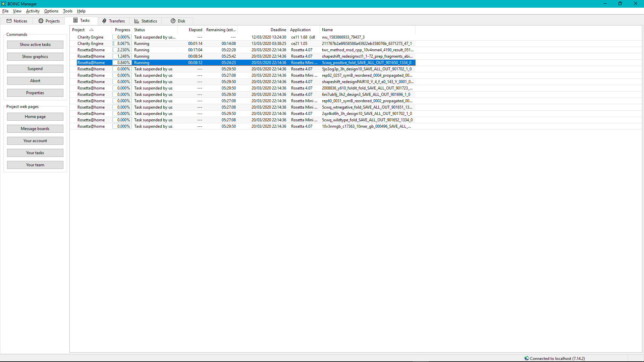Sort by Remaining (est...) column header
The width and height of the screenshot is (644, 362).
click(221, 30)
